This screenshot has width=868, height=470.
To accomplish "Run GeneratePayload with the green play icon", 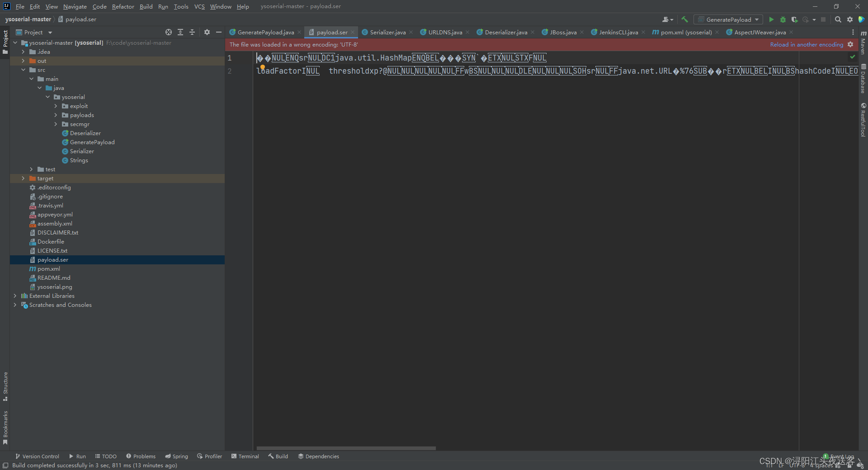I will coord(771,19).
